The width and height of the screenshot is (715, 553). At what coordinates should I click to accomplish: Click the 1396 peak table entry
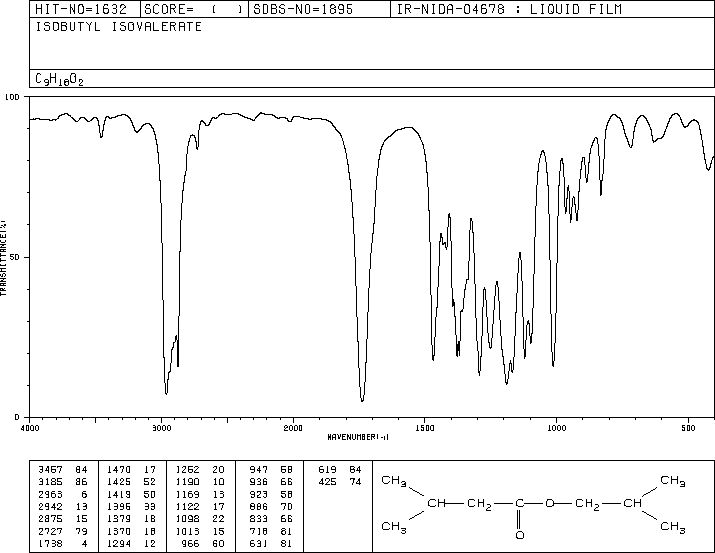click(131, 506)
